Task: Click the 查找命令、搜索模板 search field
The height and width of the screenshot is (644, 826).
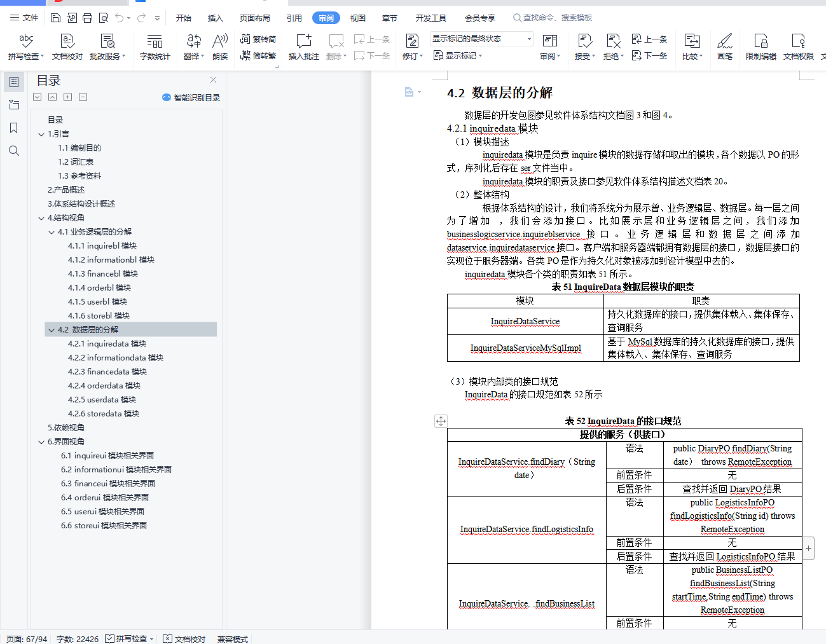Action: coord(553,18)
